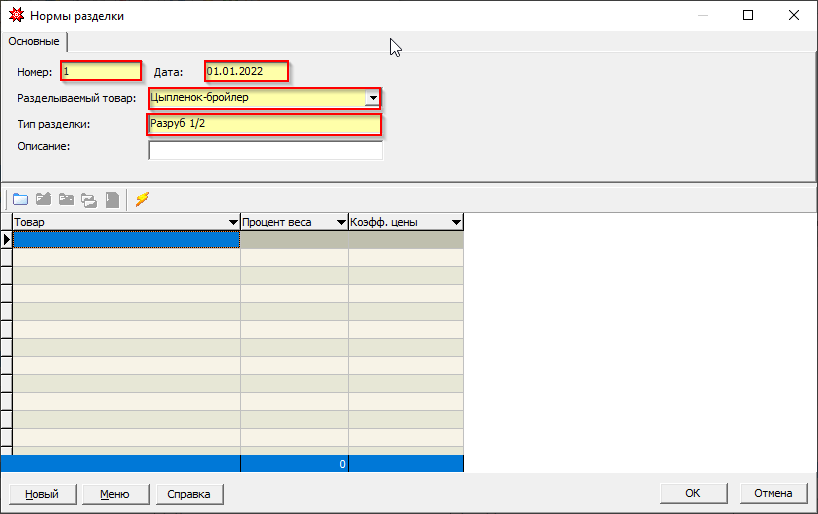
Task: Open the Коэфф. цены column dropdown arrow
Action: point(456,222)
